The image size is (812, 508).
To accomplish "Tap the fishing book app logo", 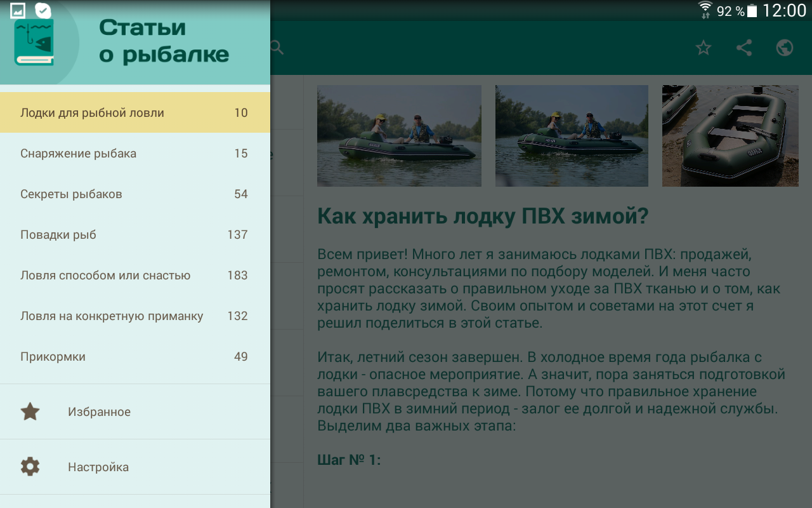I will [x=34, y=42].
